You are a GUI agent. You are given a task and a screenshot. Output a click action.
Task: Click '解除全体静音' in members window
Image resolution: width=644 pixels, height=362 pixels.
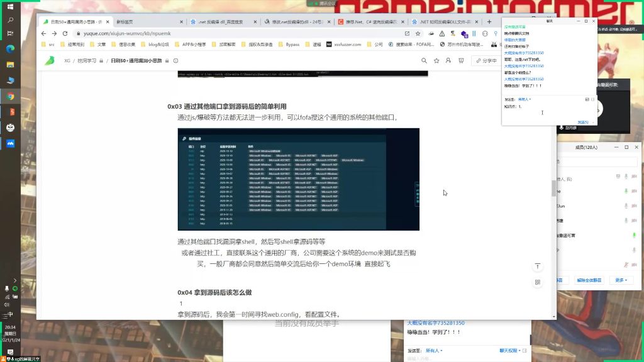coord(589,280)
